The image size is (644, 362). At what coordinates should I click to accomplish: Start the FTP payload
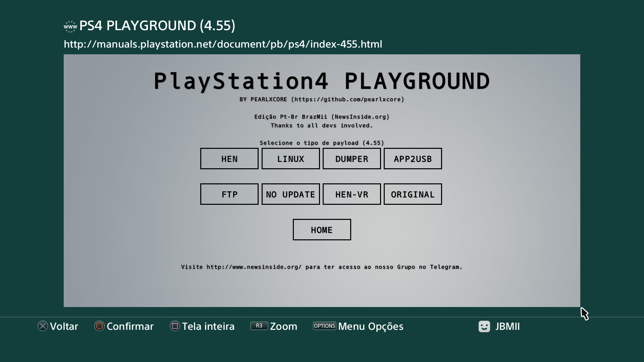(x=229, y=194)
